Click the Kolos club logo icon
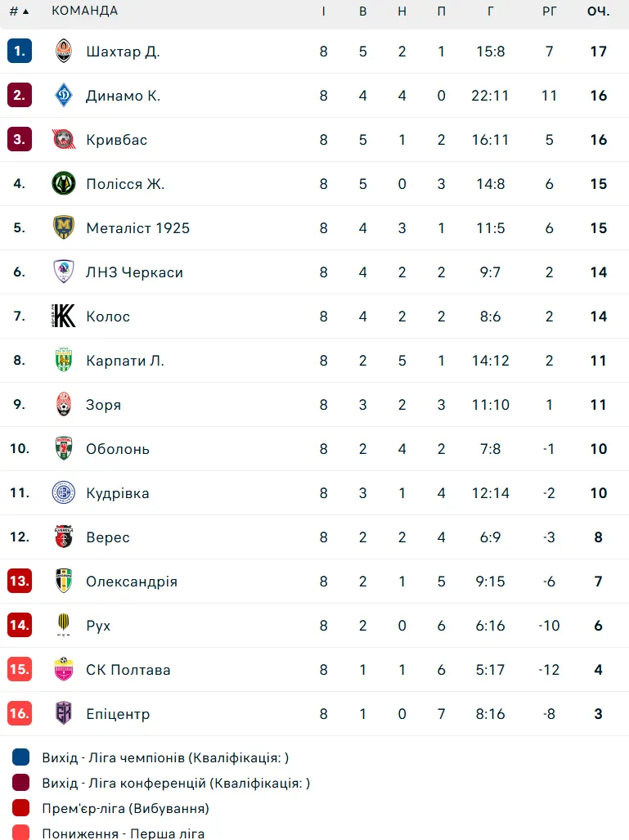This screenshot has height=840, width=629. [64, 317]
